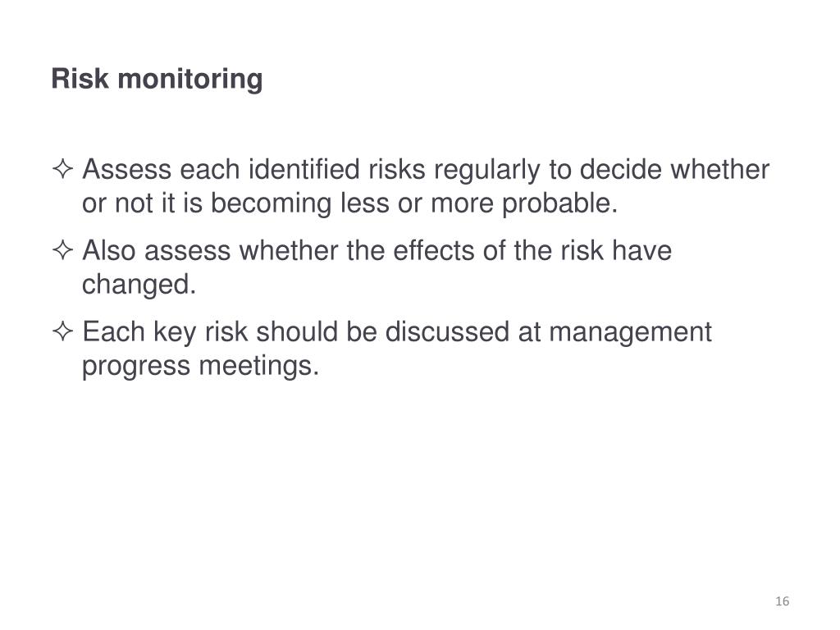840x630 pixels.
Task: Click the word "decide" in first bullet
Action: [x=621, y=169]
